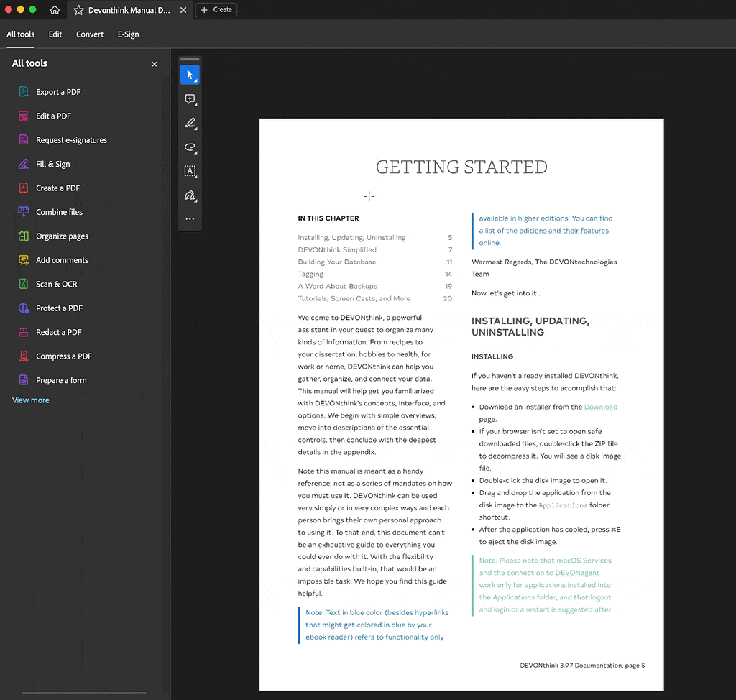Close the Devonthink Manual tab
736x700 pixels.
(x=183, y=10)
